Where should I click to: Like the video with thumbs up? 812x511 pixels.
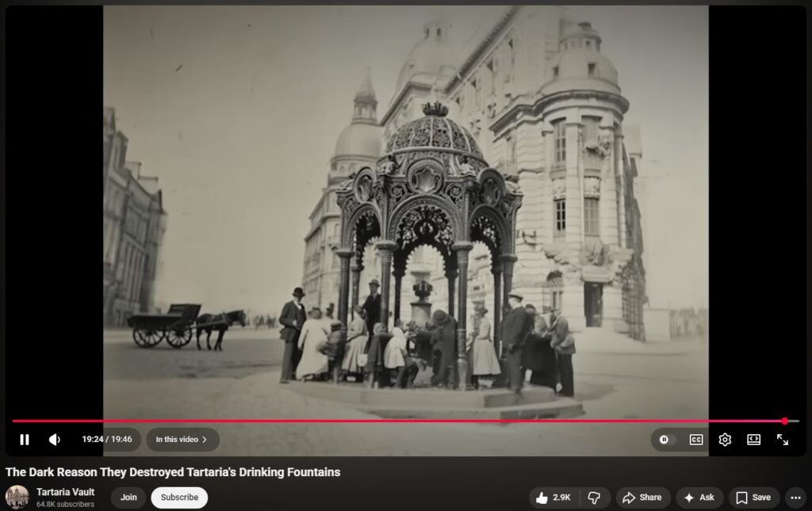[553, 498]
